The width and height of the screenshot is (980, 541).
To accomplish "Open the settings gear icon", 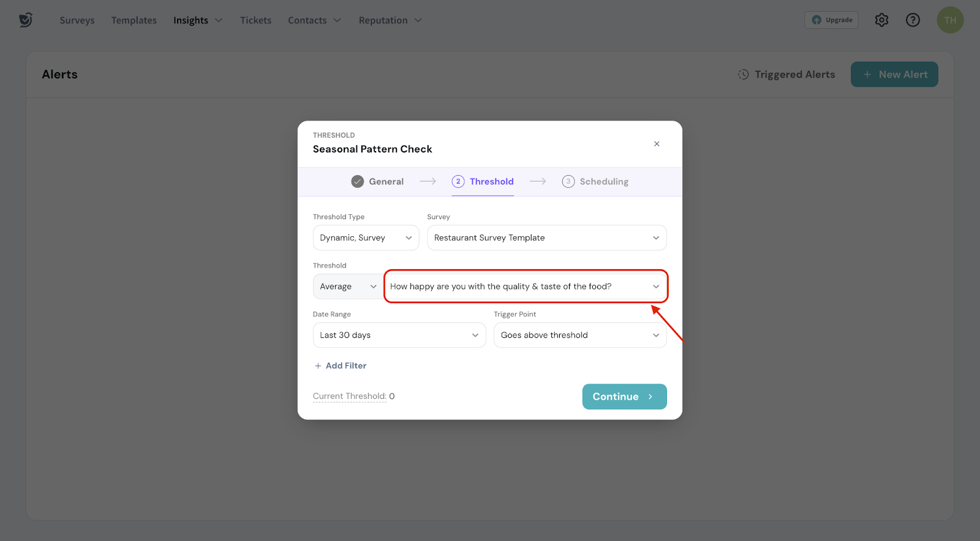I will point(881,20).
